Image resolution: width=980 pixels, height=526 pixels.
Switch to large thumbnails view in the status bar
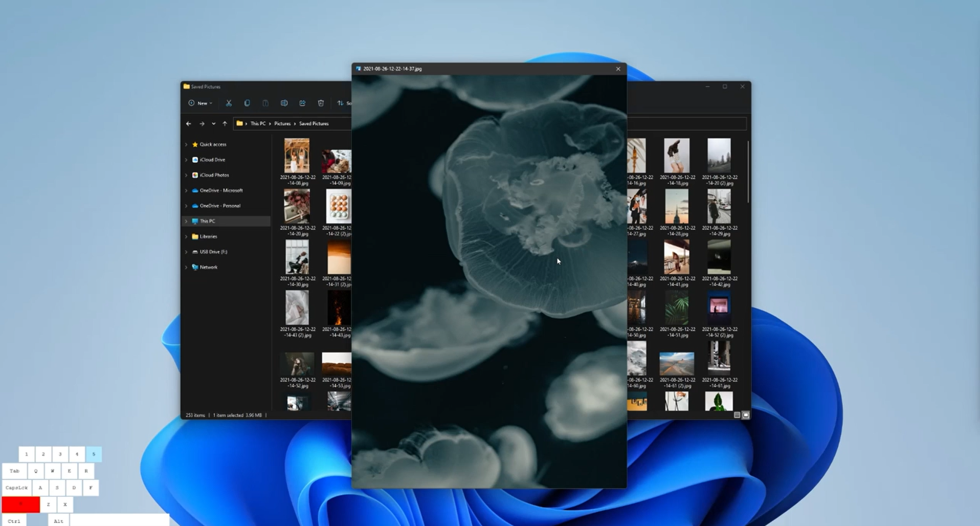coord(745,415)
